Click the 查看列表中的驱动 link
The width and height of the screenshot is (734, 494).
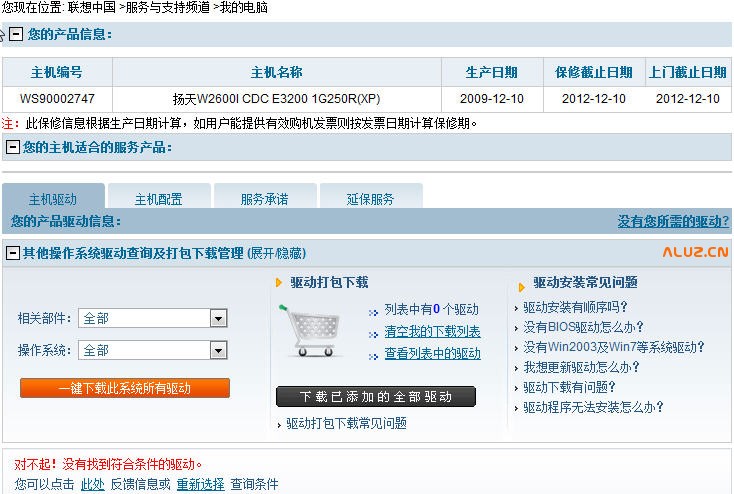tap(432, 353)
